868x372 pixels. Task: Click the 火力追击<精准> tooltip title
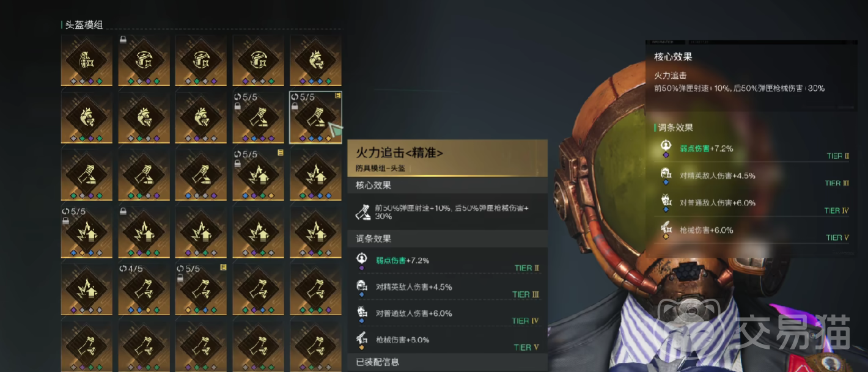399,153
